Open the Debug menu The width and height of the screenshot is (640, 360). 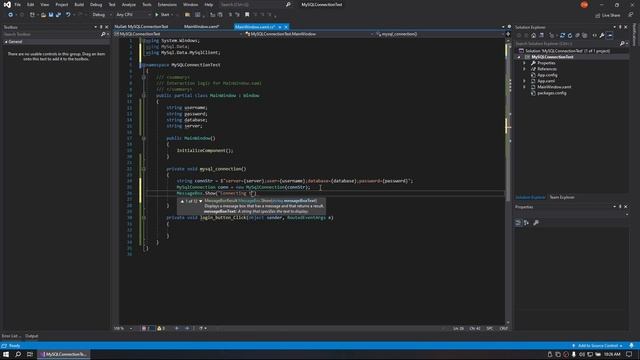click(x=96, y=4)
